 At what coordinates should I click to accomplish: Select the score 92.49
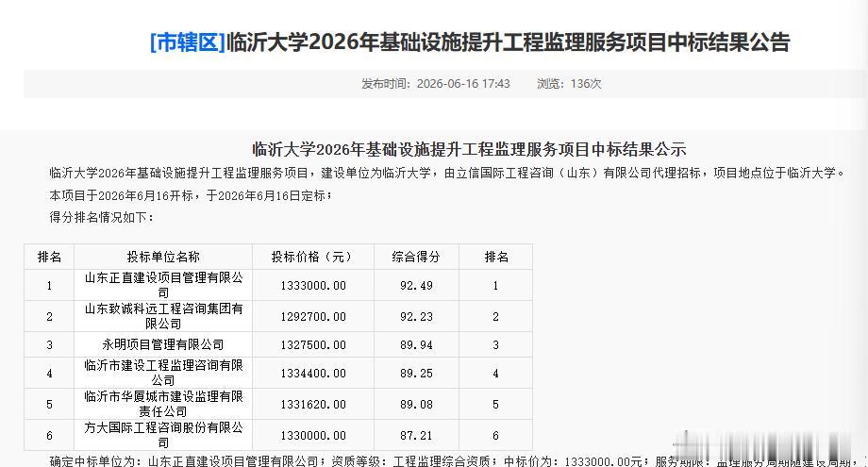point(416,286)
